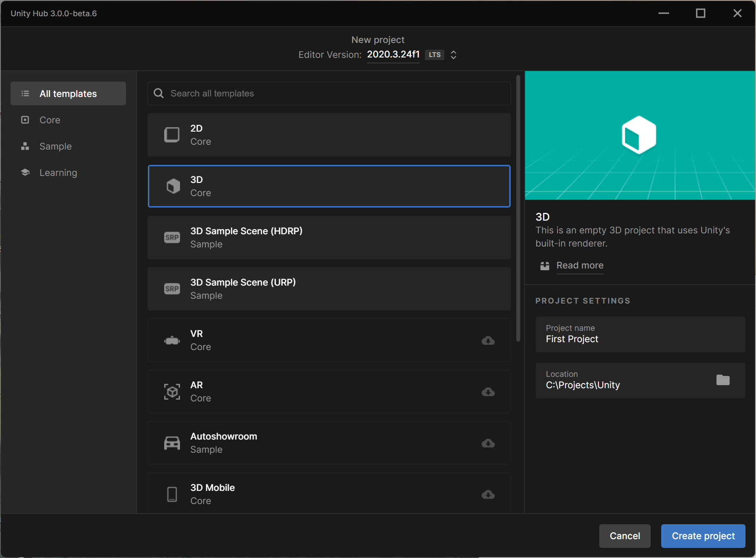Cancel the new project dialog
The height and width of the screenshot is (558, 756).
pos(624,536)
